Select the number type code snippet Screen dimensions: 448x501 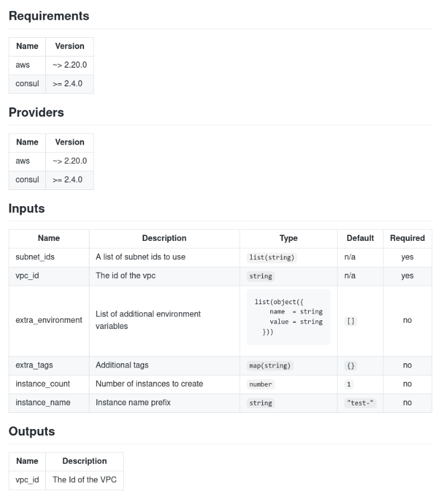(x=260, y=384)
